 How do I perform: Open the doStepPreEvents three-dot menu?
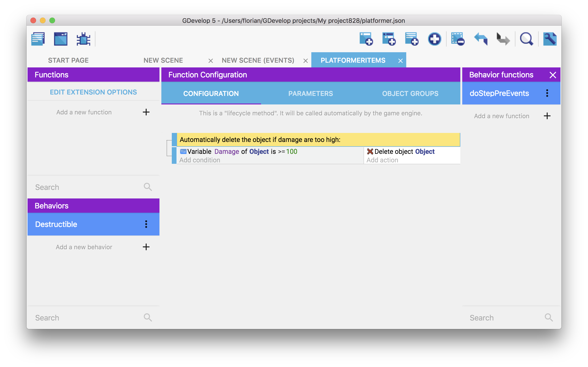(x=547, y=93)
